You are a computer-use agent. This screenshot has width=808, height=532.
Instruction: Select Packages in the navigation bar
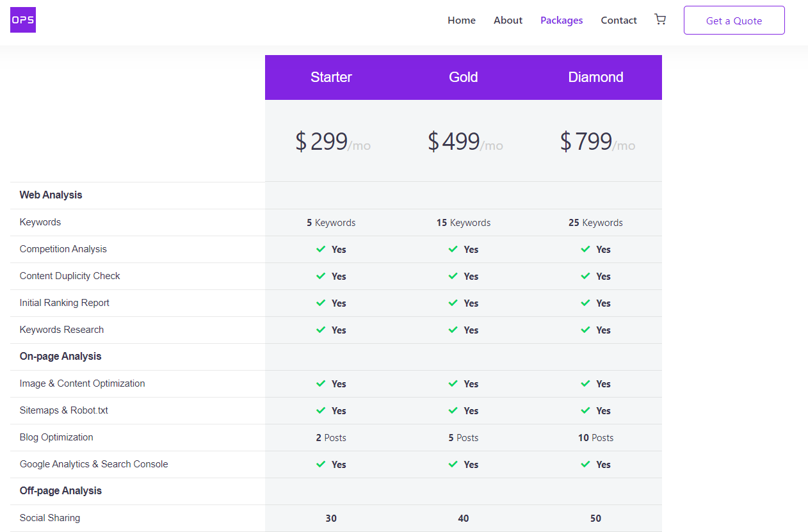pyautogui.click(x=561, y=20)
